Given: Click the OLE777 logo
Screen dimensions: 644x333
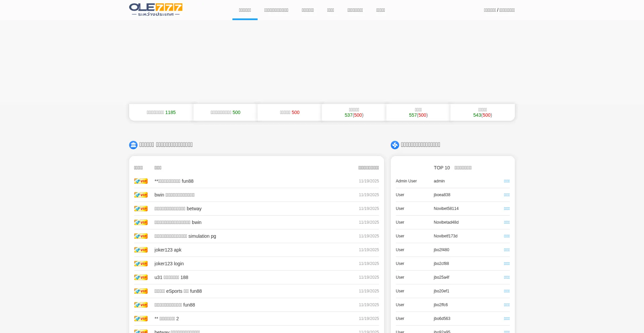Looking at the screenshot, I should [156, 10].
